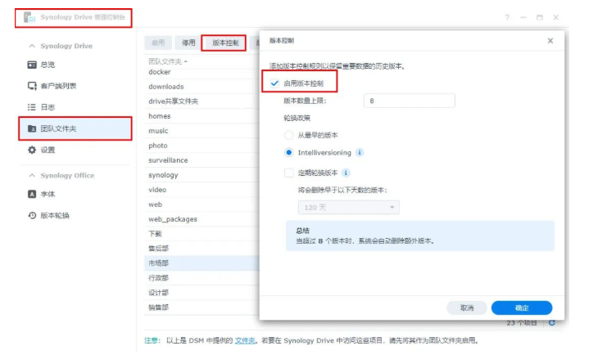Close the 版本控制 dialog with X
The image size is (593, 364).
click(550, 41)
